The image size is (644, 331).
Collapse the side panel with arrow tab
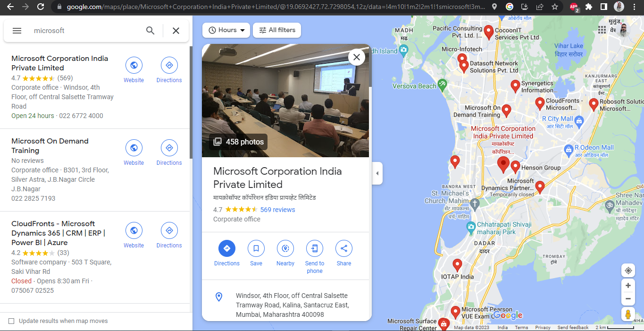point(377,173)
